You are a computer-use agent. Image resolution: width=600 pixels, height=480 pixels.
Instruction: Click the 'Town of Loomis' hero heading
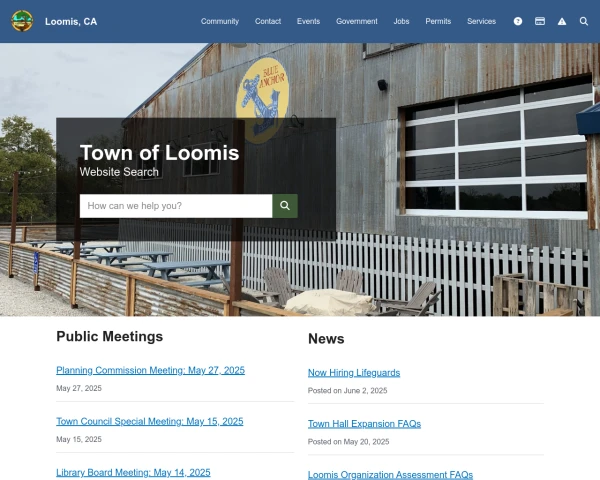159,153
